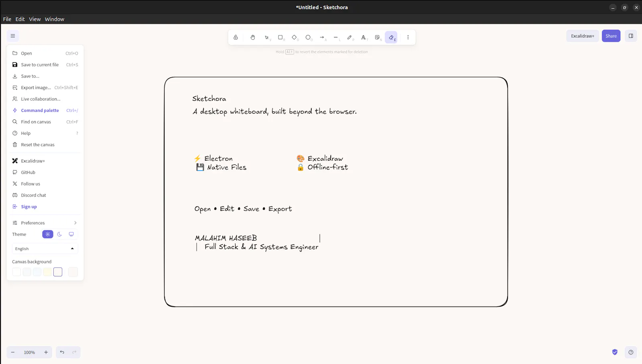Close the hamburger main menu
642x364 pixels.
pos(13,36)
